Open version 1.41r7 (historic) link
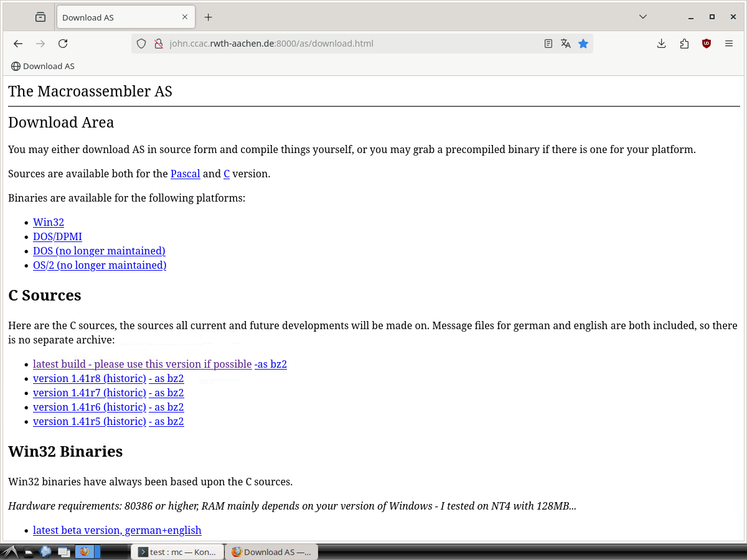 (x=90, y=393)
